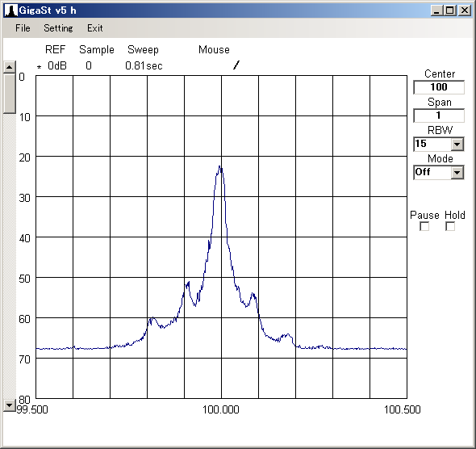
Task: Click the GigaSt spectrum icon in title bar
Action: click(x=10, y=10)
